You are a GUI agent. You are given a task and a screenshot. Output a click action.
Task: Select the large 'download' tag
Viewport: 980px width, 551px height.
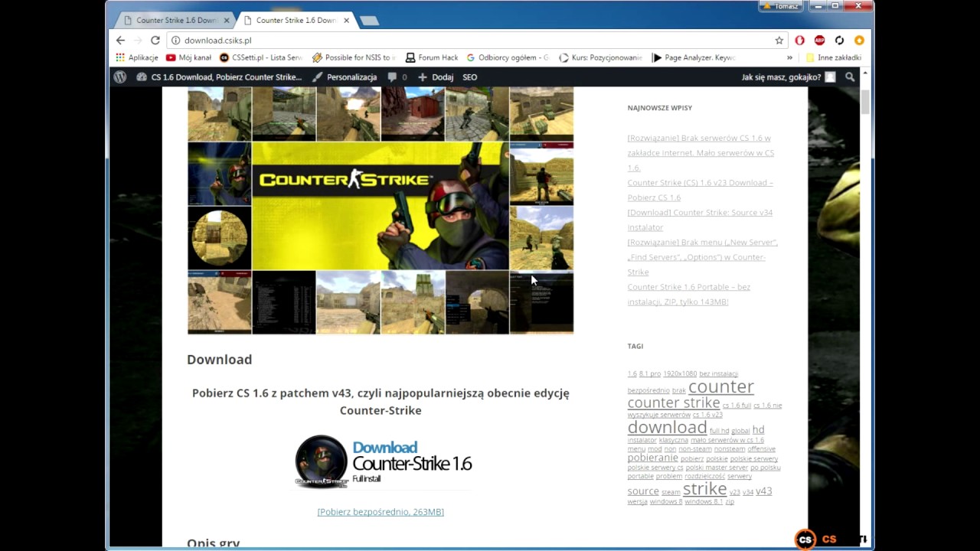click(667, 427)
